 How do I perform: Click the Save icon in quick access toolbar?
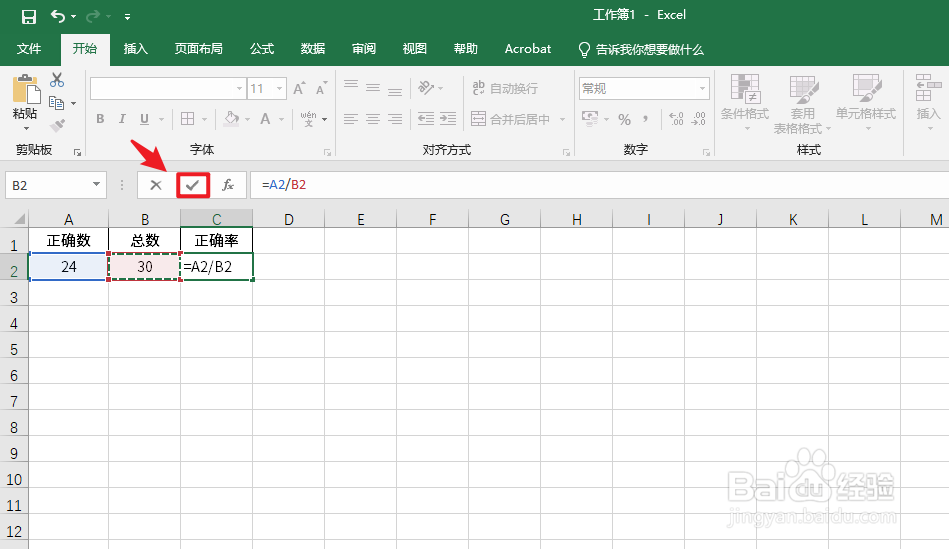(x=28, y=16)
